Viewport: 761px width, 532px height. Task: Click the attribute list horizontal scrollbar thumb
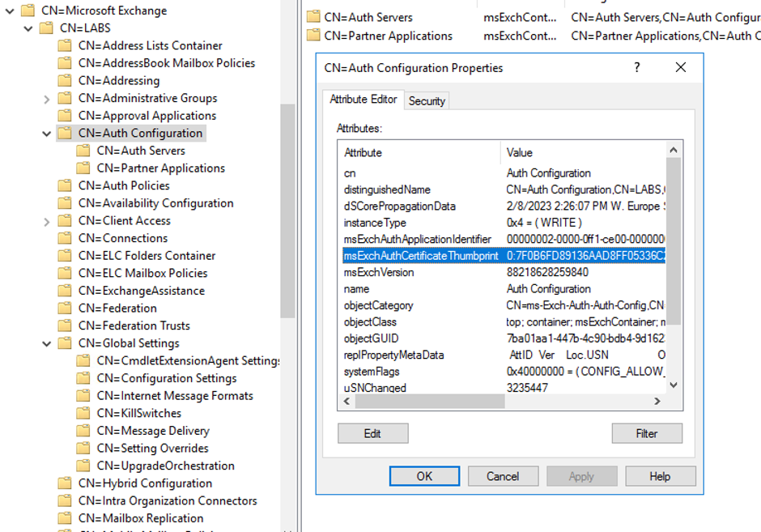coord(430,401)
